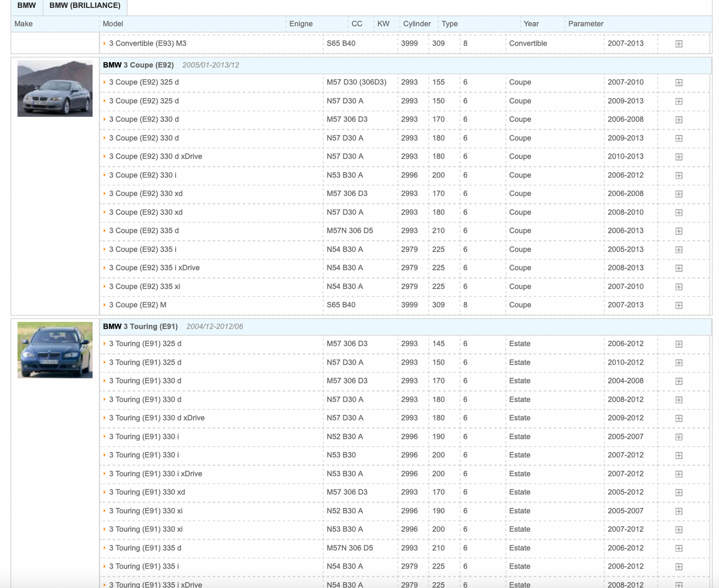The image size is (719, 588).
Task: Click plus for Touring 330 i N52 B30 A
Action: click(679, 437)
